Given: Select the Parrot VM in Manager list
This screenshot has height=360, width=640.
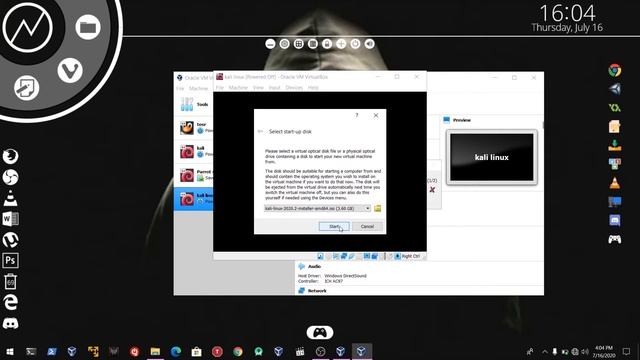Looking at the screenshot, I should click(194, 175).
